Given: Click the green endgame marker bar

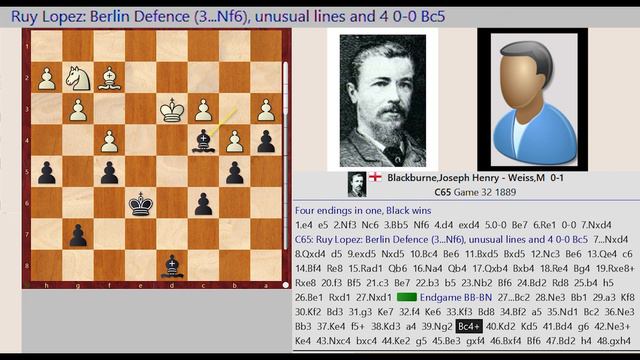Looking at the screenshot, I should click(407, 297).
